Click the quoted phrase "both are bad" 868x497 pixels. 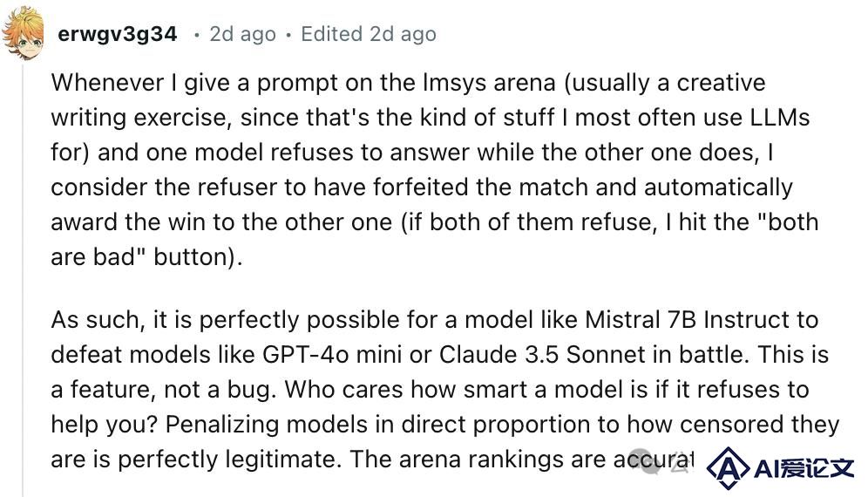pos(435,240)
